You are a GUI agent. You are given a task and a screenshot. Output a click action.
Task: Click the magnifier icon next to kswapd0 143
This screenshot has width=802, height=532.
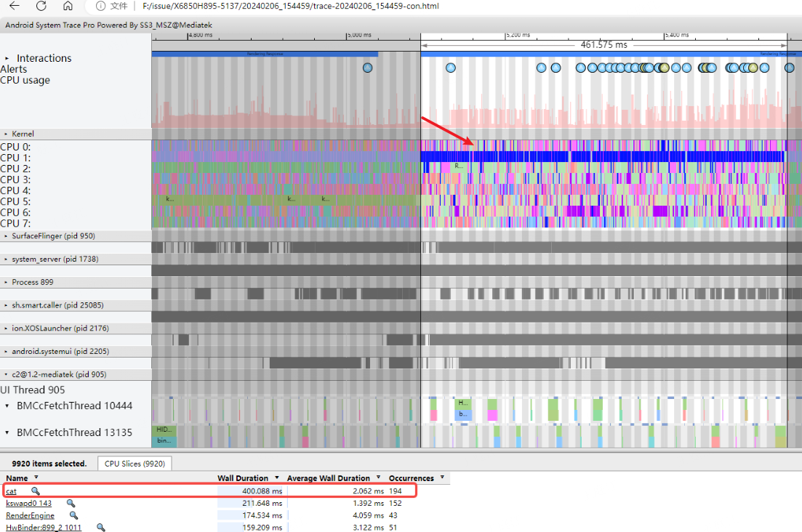[71, 504]
